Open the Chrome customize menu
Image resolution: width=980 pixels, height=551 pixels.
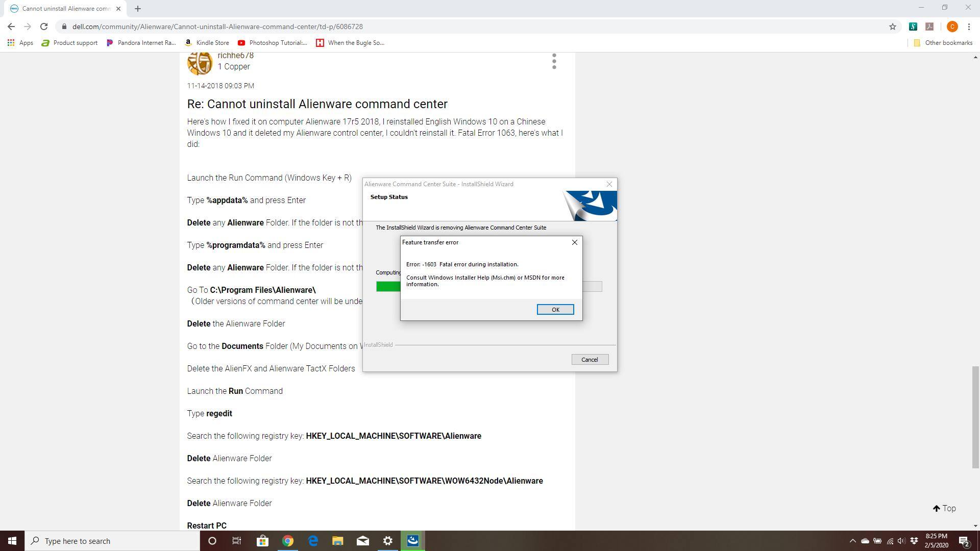tap(969, 27)
